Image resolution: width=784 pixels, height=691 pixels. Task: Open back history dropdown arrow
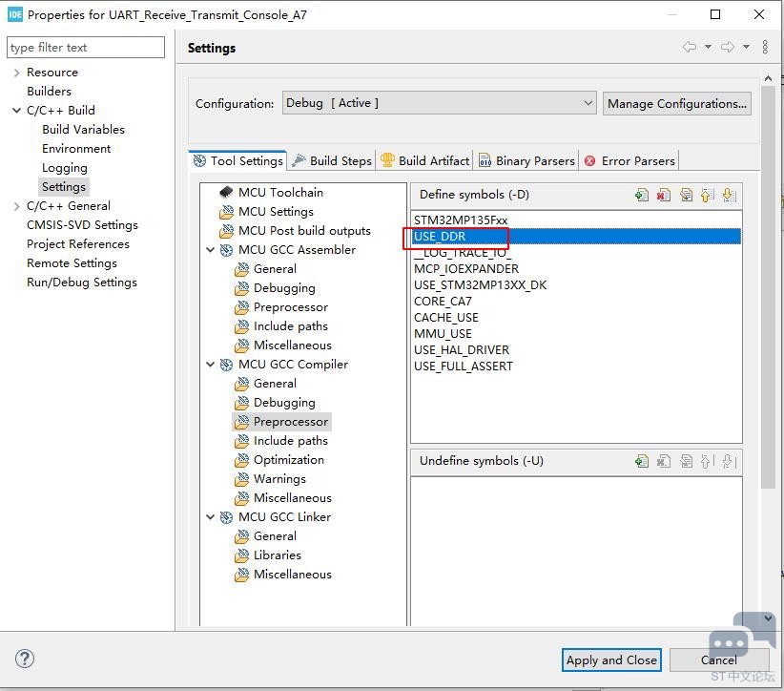708,47
